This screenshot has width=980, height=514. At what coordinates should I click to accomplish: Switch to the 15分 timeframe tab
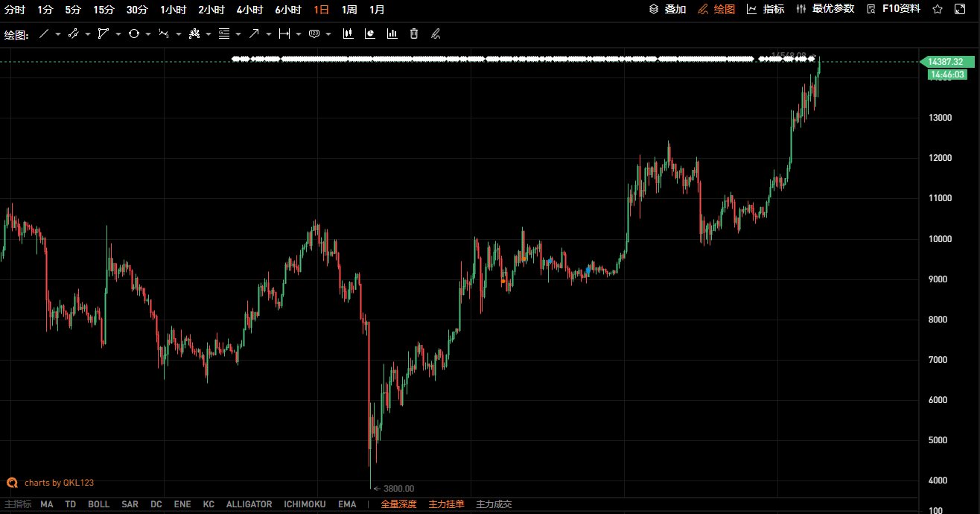(x=105, y=10)
